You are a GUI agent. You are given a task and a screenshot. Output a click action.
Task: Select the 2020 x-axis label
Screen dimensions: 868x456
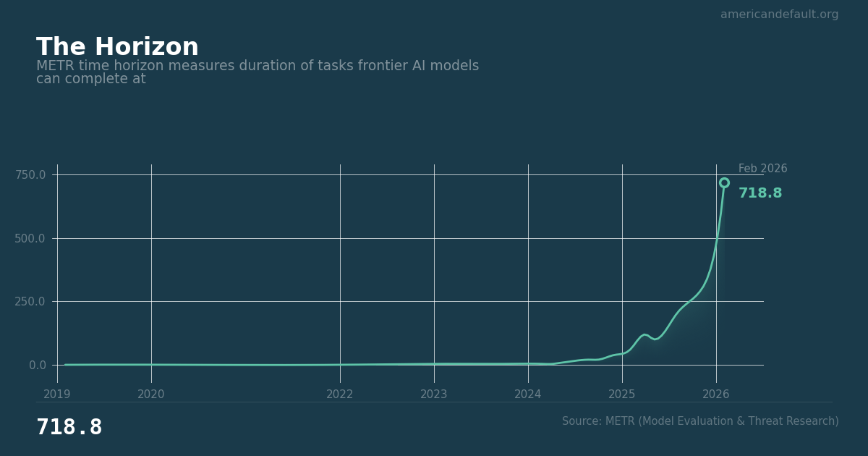click(151, 394)
